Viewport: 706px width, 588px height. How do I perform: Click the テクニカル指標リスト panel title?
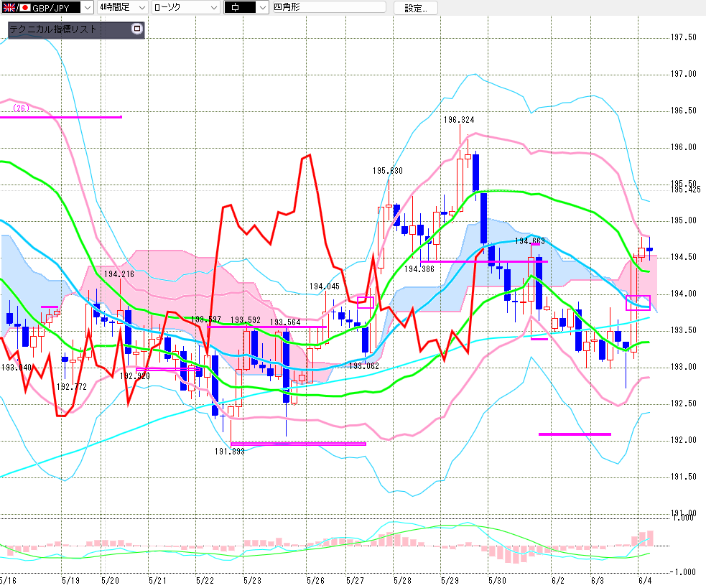click(x=53, y=29)
